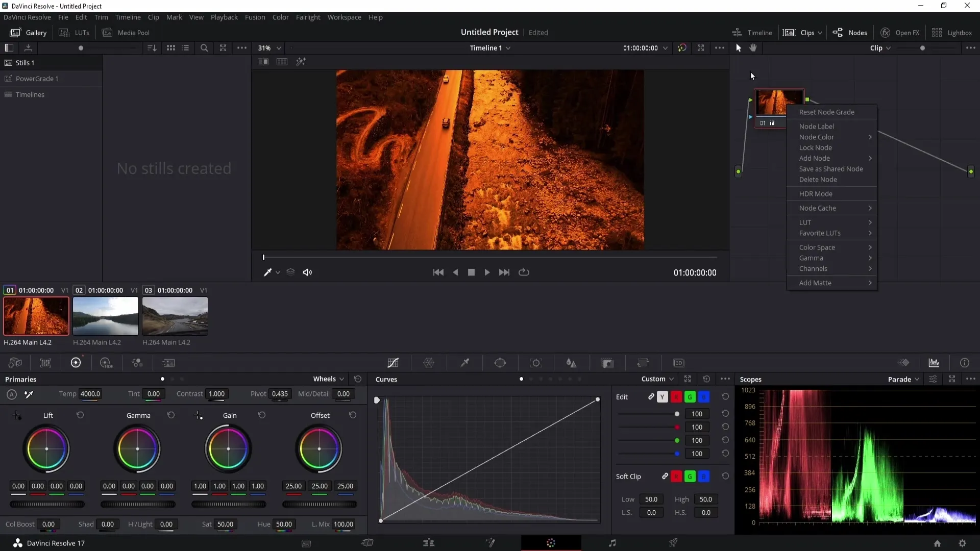980x551 pixels.
Task: Switch to the Fusion page
Action: (490, 543)
